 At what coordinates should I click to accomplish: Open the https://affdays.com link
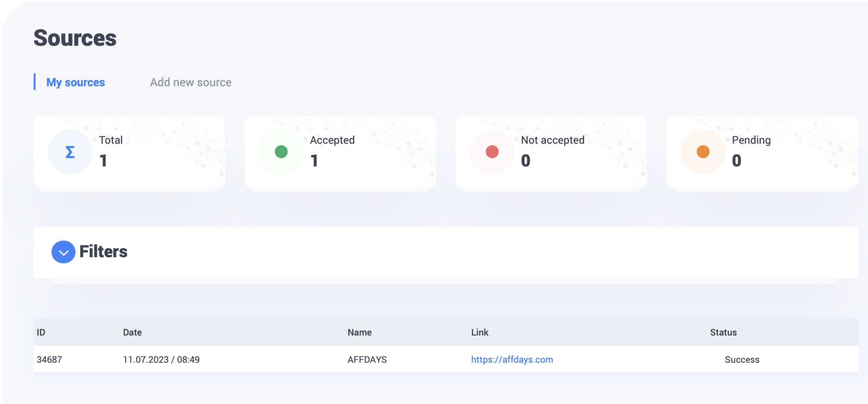coord(512,359)
